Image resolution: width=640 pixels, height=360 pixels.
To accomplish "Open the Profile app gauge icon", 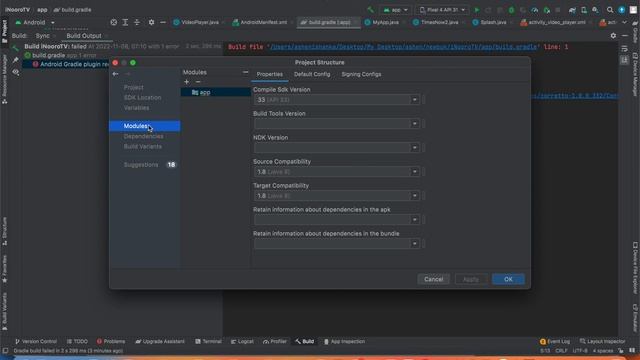I will (x=535, y=10).
